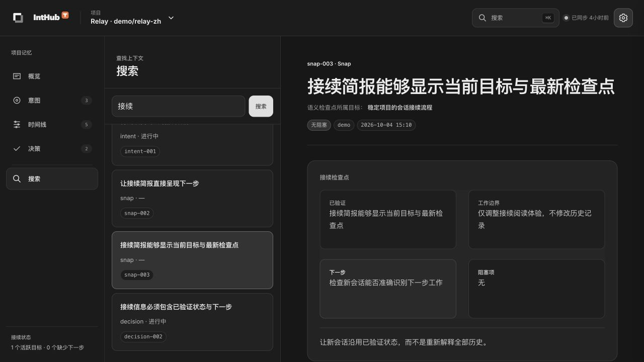Click the snap-003 · Snap breadcrumb label
The width and height of the screenshot is (644, 362).
[329, 64]
